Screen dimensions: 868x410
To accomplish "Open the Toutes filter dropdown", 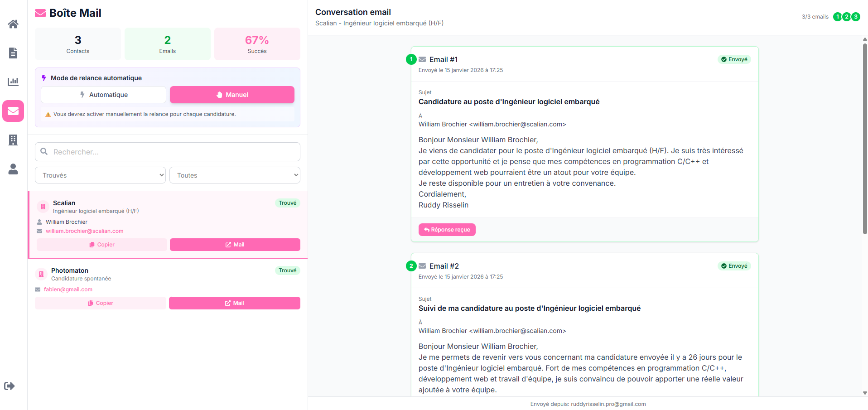I will (x=234, y=175).
